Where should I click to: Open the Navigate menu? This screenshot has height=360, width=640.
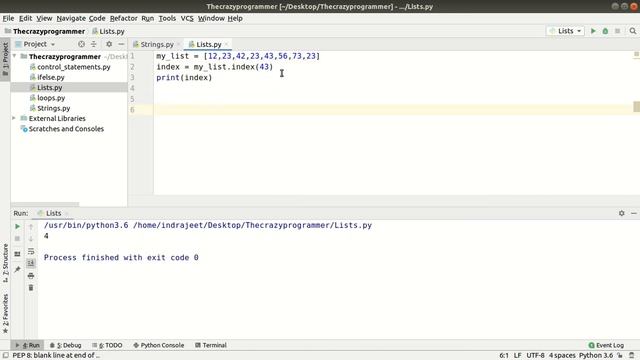tap(71, 18)
